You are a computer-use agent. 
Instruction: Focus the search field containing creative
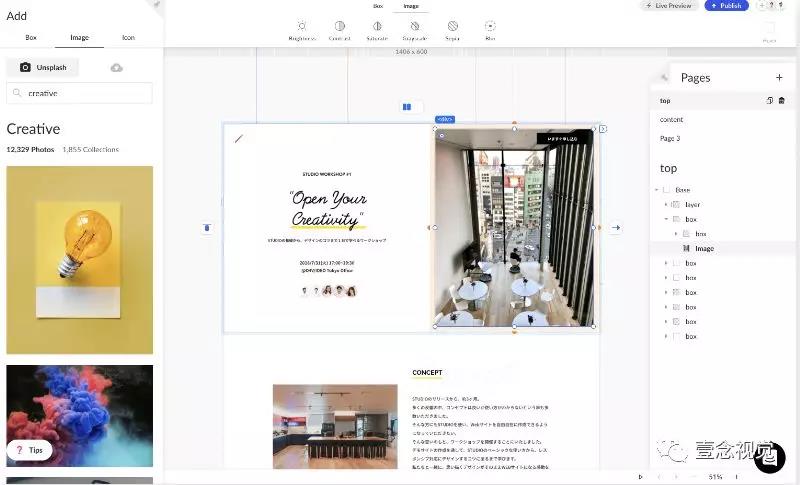(x=80, y=93)
